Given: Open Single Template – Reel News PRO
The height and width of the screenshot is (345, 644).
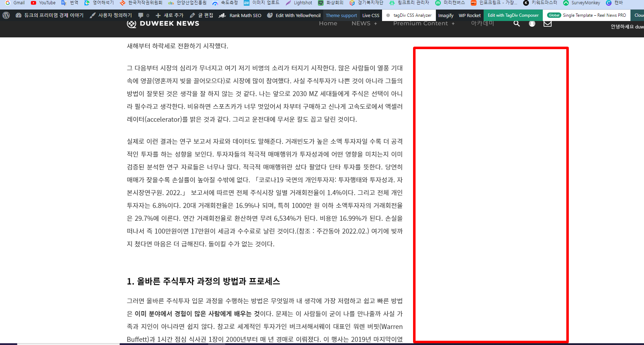Looking at the screenshot, I should tap(587, 15).
